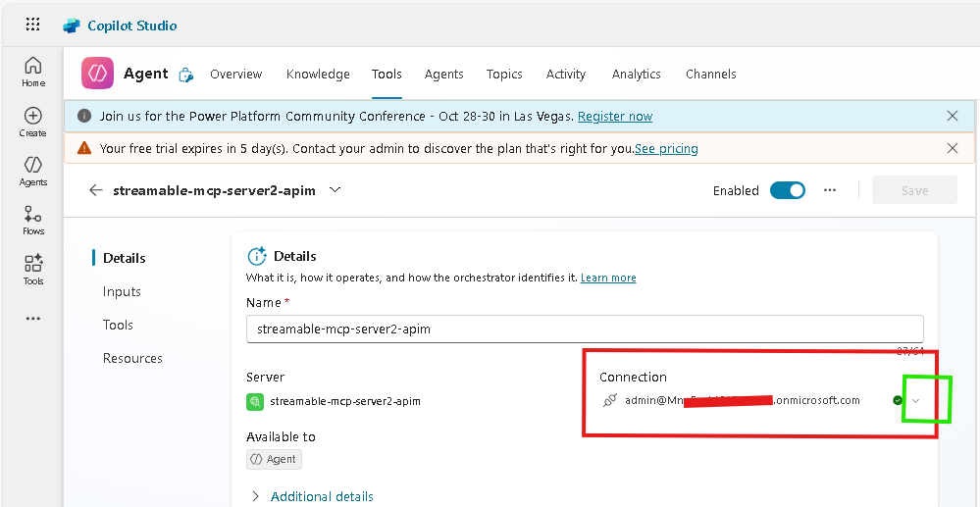Click the Details sparkle info icon
The height and width of the screenshot is (507, 980).
[x=257, y=256]
